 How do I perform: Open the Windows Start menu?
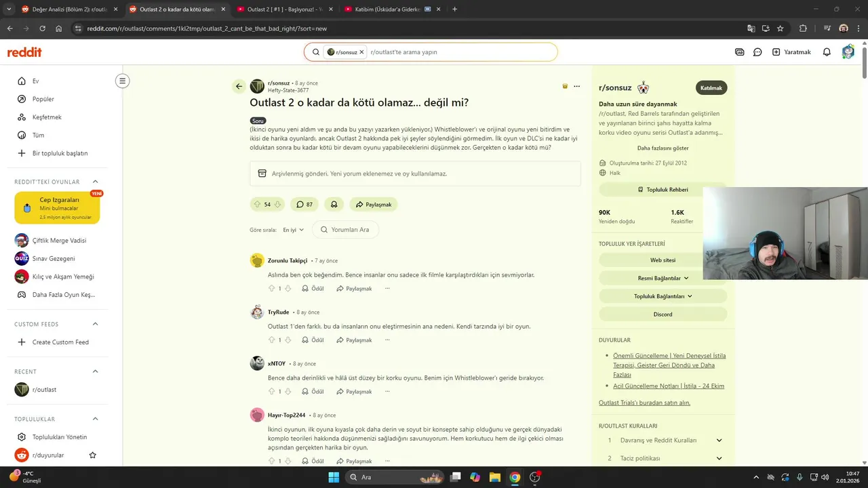[x=334, y=477]
